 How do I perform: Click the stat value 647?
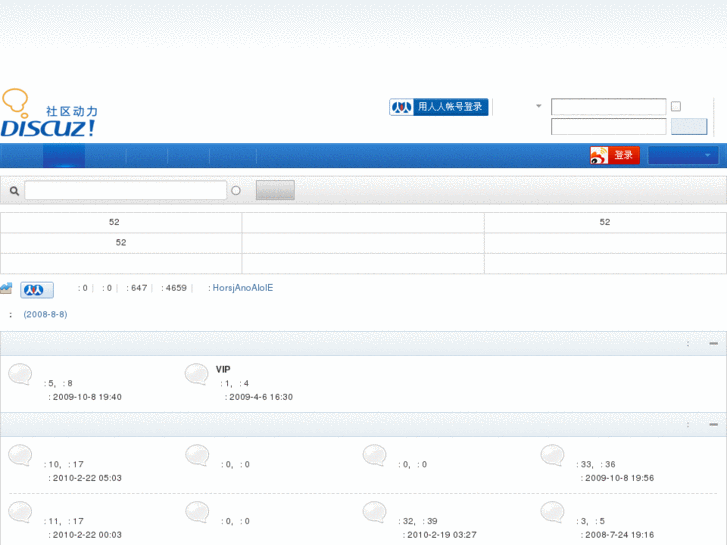pos(139,288)
